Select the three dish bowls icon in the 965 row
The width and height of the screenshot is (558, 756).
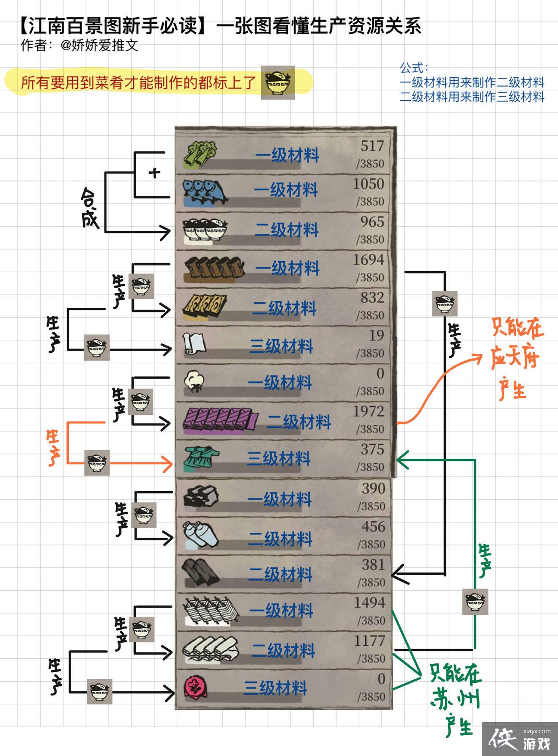point(205,230)
